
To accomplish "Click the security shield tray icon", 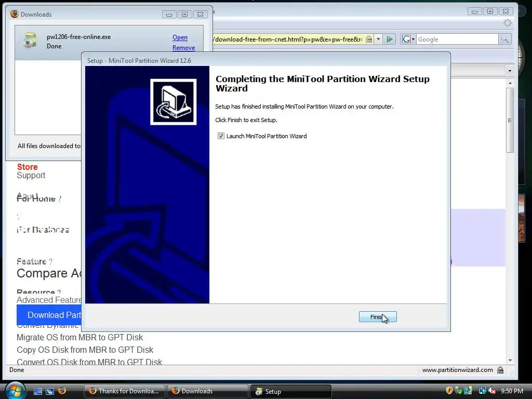I will [449, 391].
